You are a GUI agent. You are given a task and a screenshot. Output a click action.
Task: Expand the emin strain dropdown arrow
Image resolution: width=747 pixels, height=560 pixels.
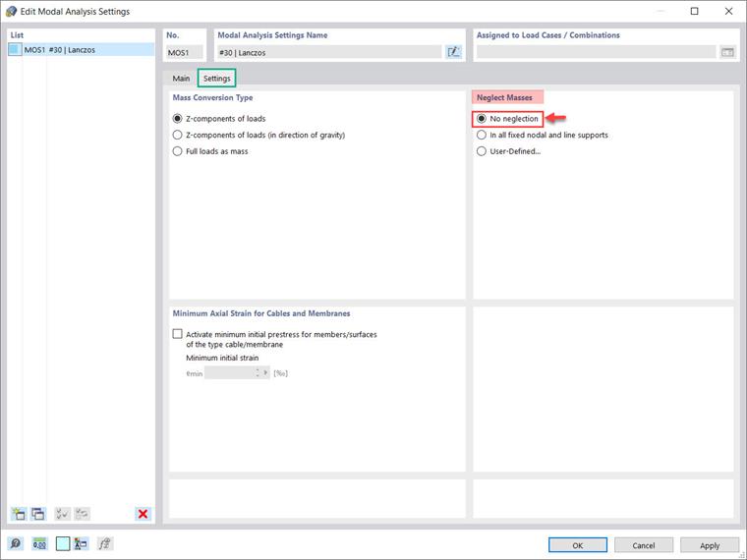click(265, 373)
